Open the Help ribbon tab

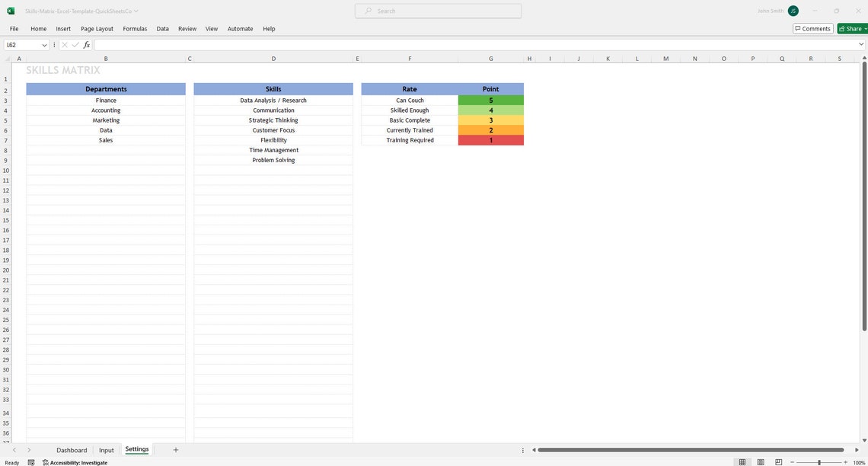269,29
